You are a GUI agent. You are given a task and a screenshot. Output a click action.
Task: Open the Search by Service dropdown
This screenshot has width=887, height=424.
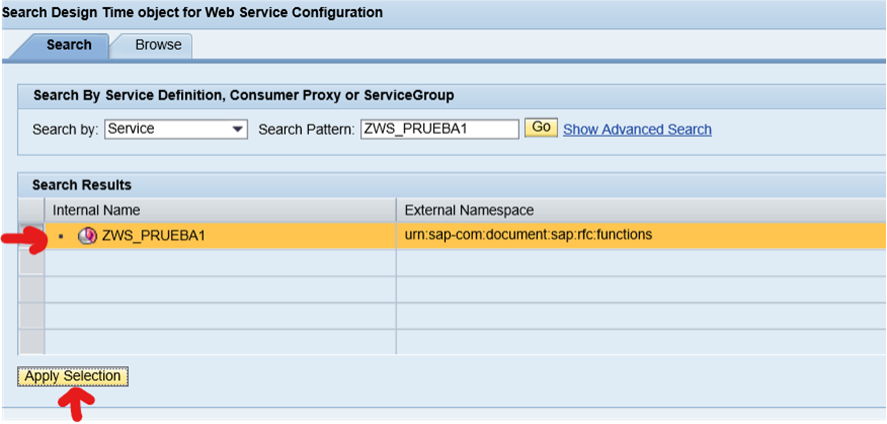pos(176,129)
